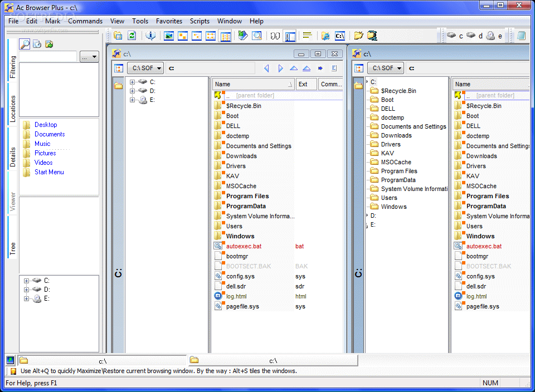Toggle the tree pane layout icon in the toolbar

(x=290, y=36)
